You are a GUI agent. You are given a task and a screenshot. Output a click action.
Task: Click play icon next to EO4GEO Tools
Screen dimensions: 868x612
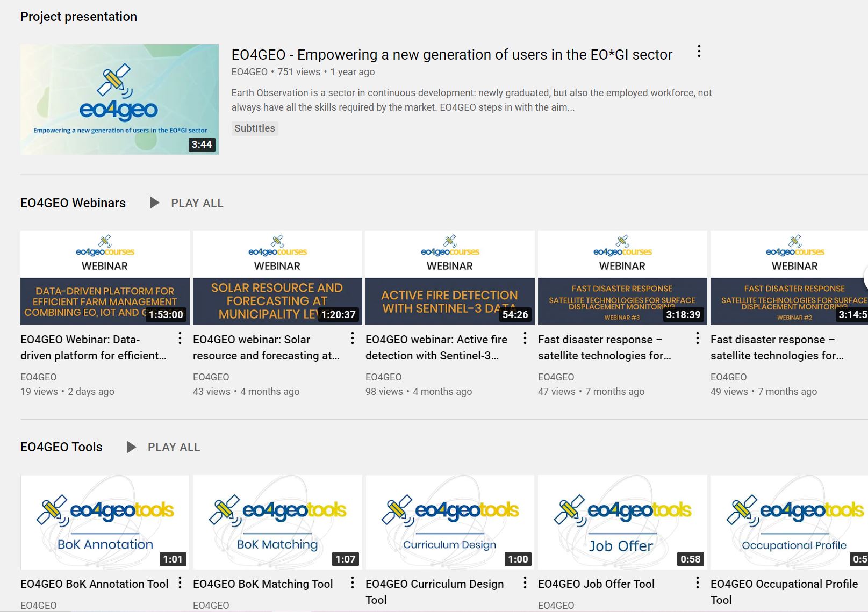point(131,447)
